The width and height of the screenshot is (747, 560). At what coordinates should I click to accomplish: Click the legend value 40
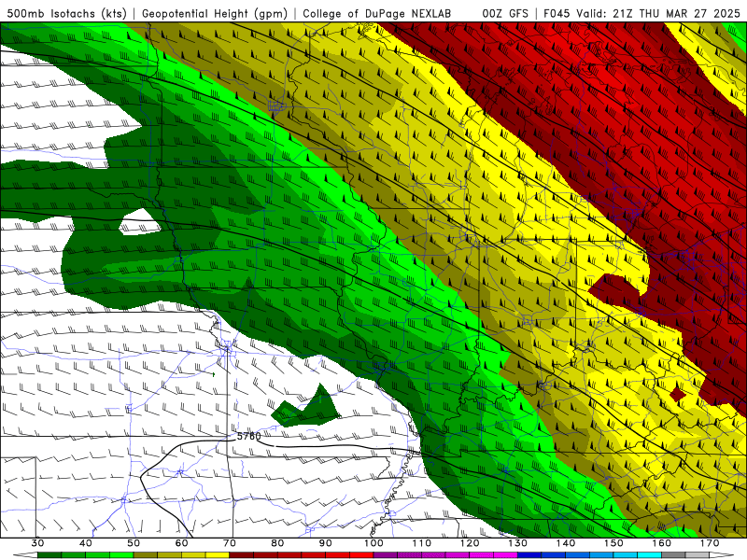coord(86,543)
